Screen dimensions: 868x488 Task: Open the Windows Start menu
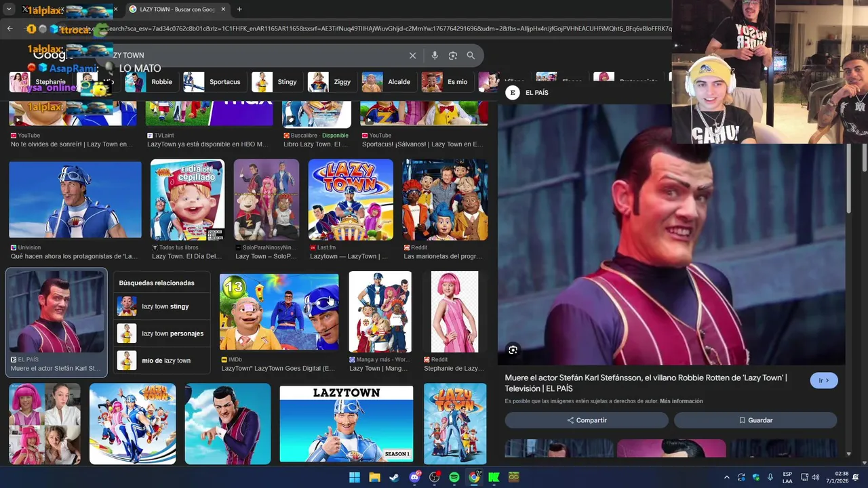click(355, 477)
